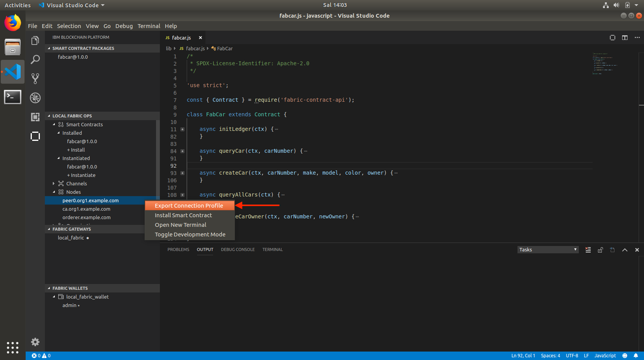
Task: Unfold the queryCar function at line 84
Action: point(182,151)
